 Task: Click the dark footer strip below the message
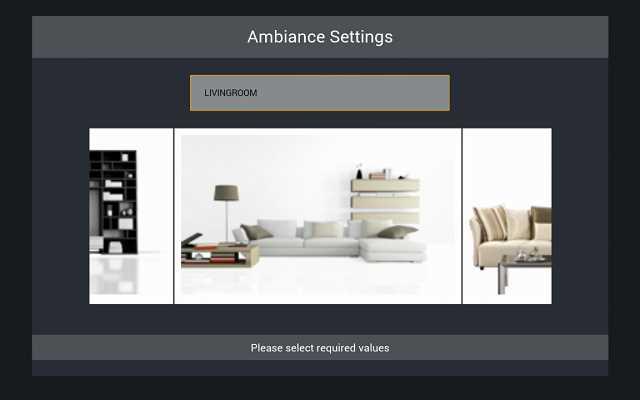pos(320,368)
